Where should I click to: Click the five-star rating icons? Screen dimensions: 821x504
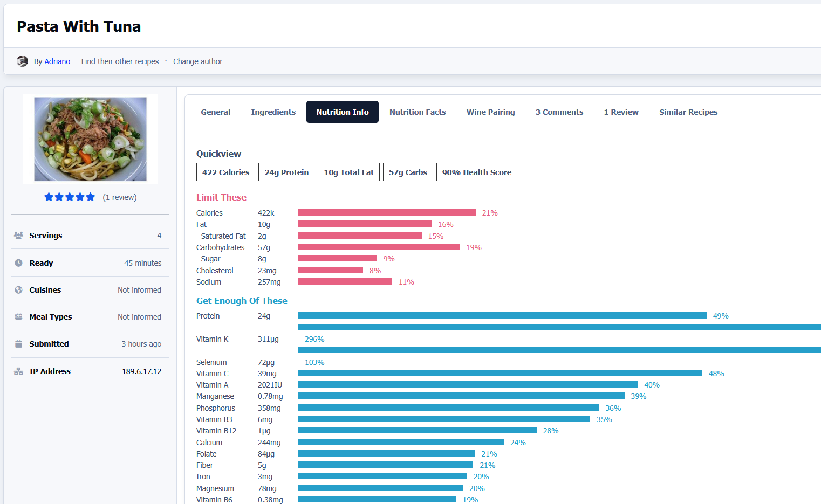pos(70,197)
